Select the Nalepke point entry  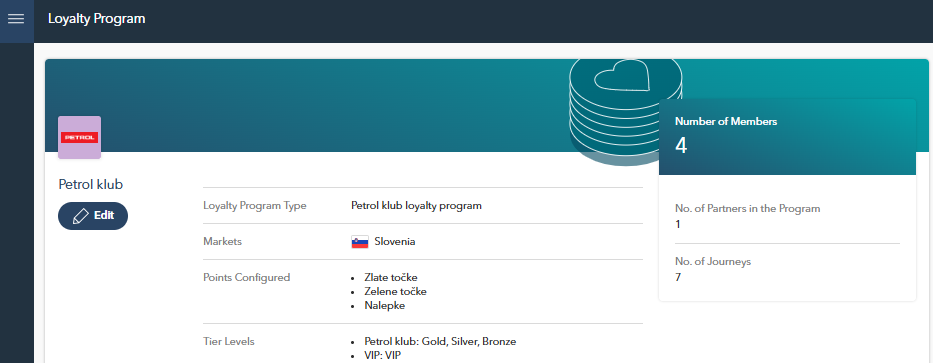[385, 306]
